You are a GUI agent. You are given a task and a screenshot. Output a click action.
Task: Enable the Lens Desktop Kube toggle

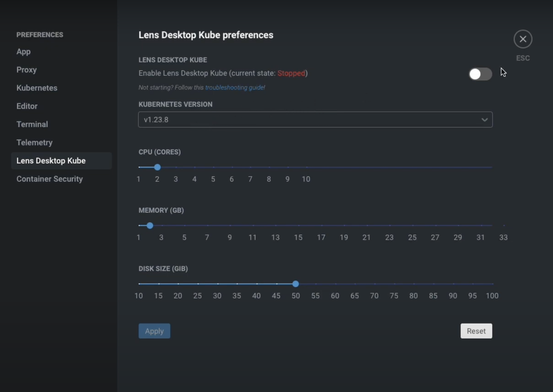480,74
